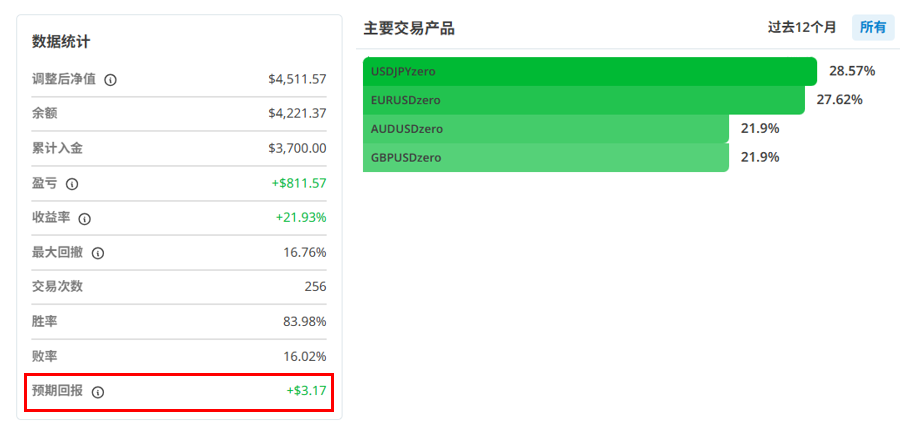Click the 累计入金 amount $3,700.00

click(297, 148)
